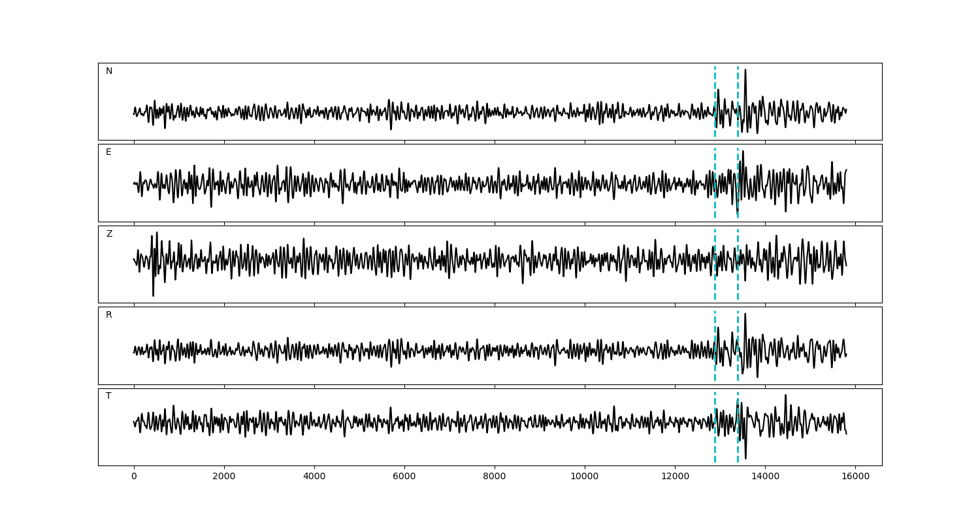Select the second cyan dashed marker in T panel
This screenshot has height=523, width=980.
point(738,427)
